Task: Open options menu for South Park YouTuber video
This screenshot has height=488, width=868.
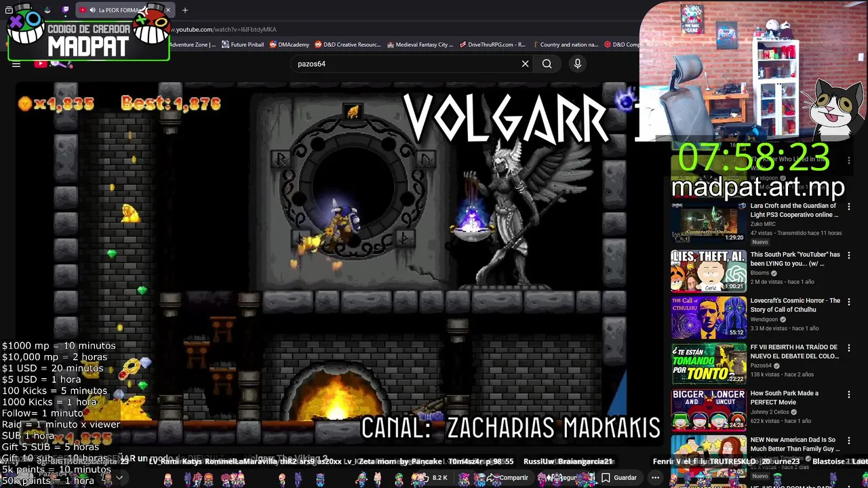Action: (x=848, y=256)
